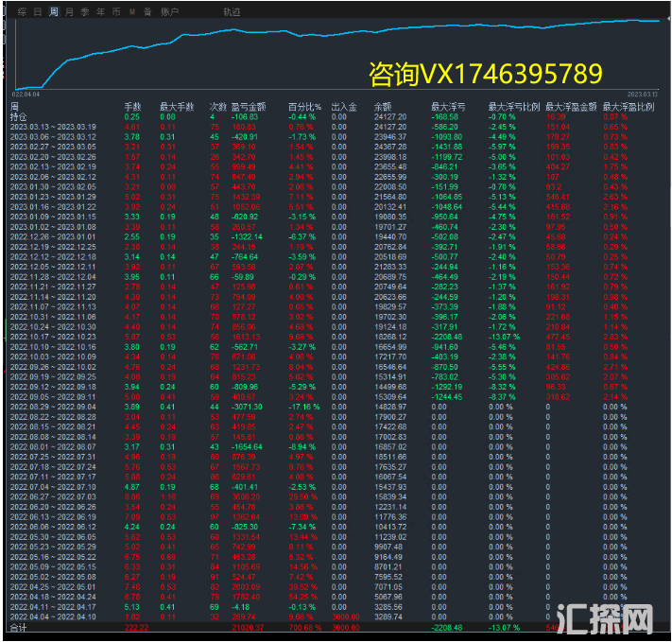
Task: Select the 轨迹 tab
Action: click(x=232, y=12)
